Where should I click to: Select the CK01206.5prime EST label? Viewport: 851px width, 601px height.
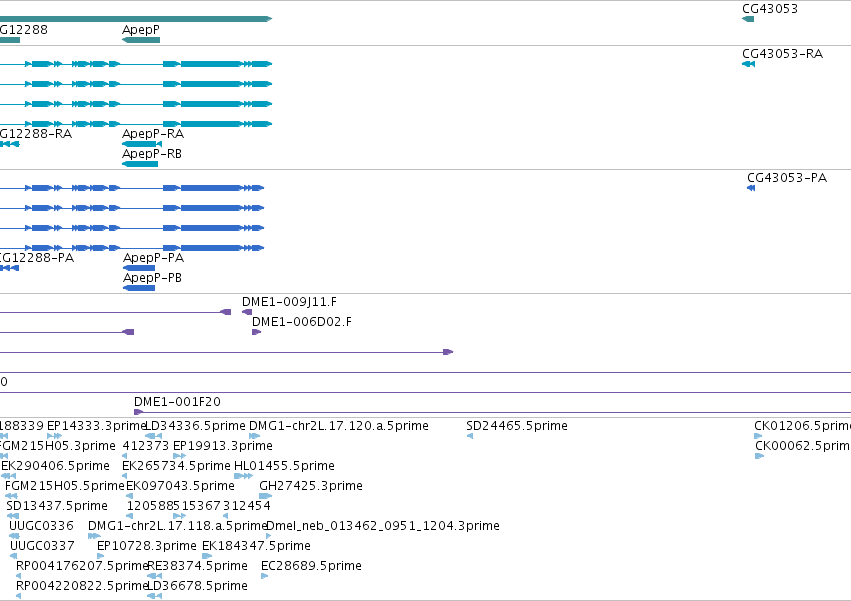coord(802,426)
